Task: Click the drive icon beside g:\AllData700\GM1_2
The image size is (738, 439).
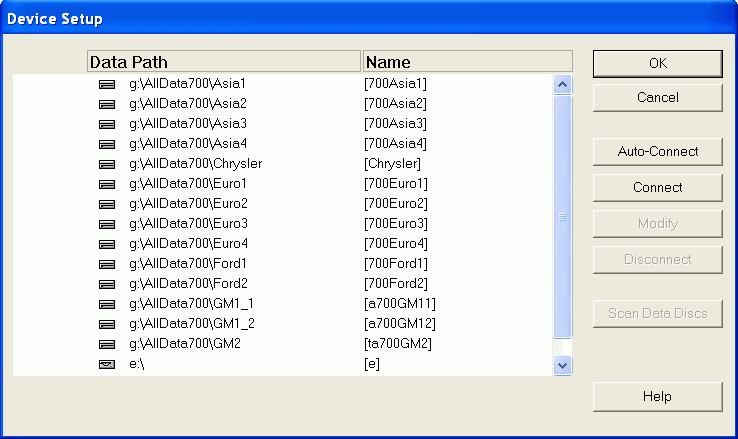Action: click(107, 324)
